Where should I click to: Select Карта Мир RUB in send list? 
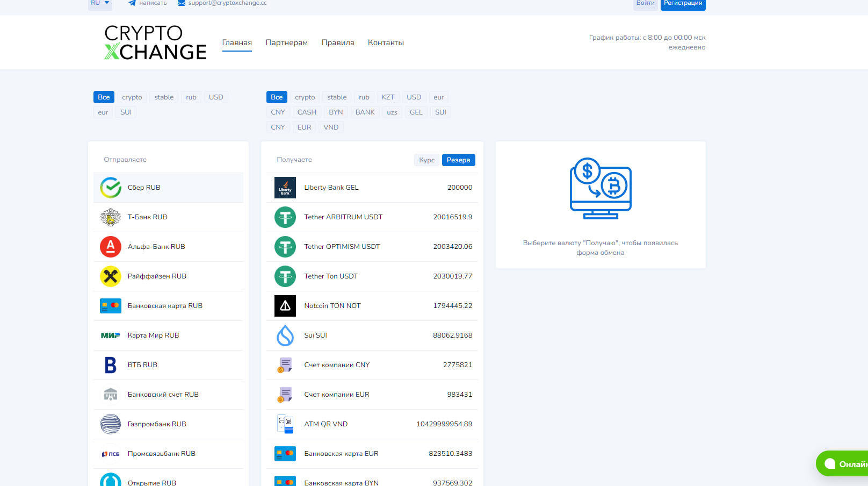point(168,335)
